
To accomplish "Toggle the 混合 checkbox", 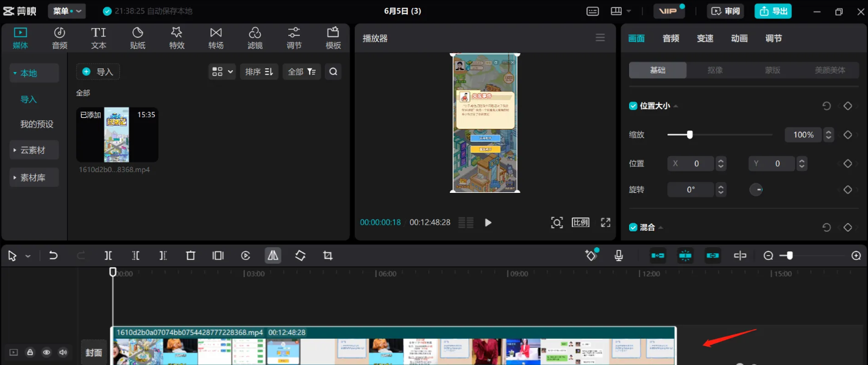I will click(x=633, y=227).
